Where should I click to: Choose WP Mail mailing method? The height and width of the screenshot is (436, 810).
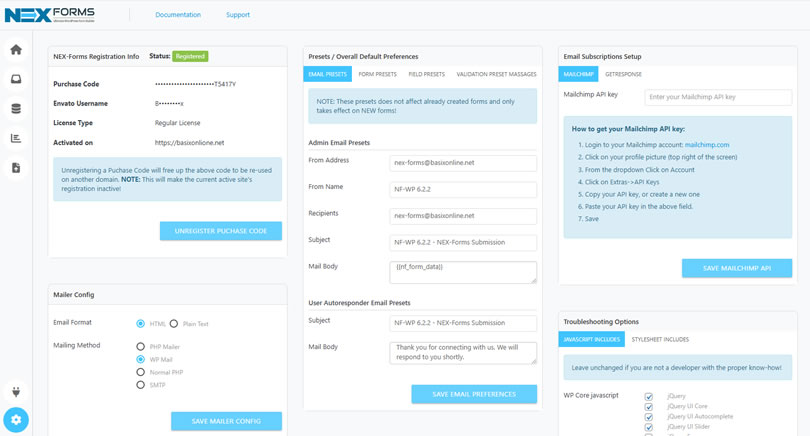click(x=141, y=359)
